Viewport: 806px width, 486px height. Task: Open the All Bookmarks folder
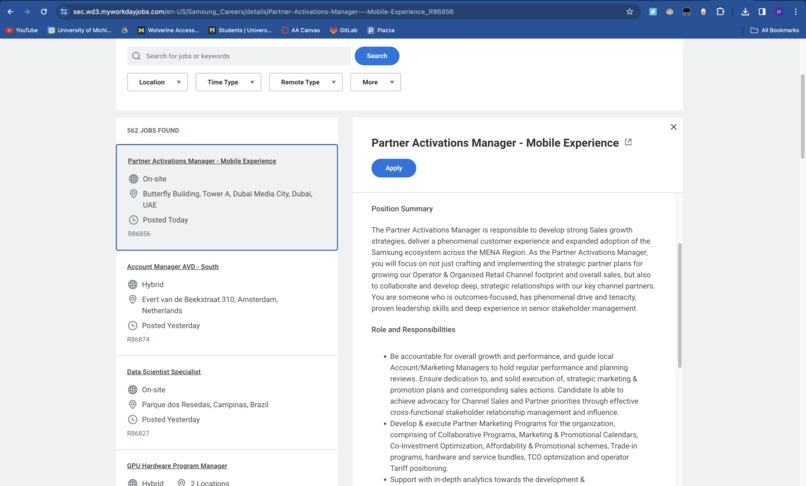point(775,30)
